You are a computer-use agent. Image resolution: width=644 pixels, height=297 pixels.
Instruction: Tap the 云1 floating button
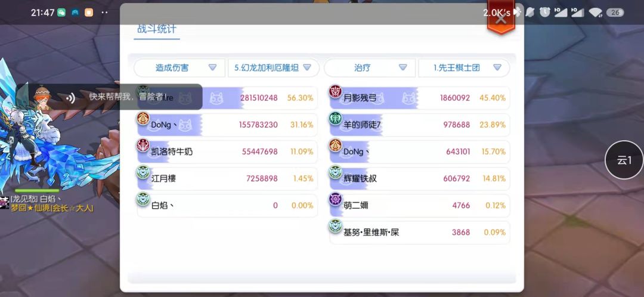(x=624, y=160)
